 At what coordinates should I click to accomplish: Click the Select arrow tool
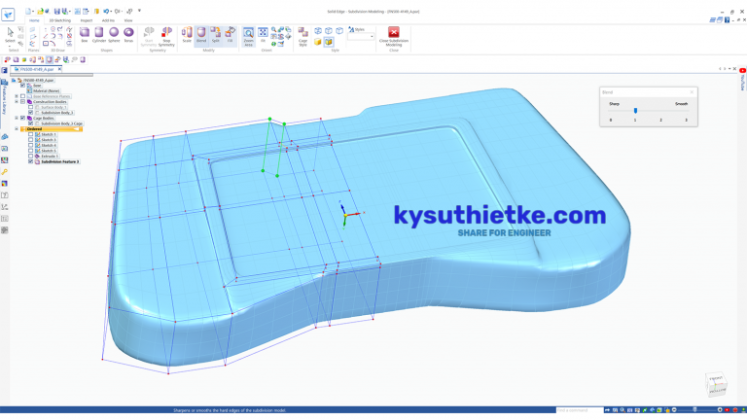[x=10, y=33]
